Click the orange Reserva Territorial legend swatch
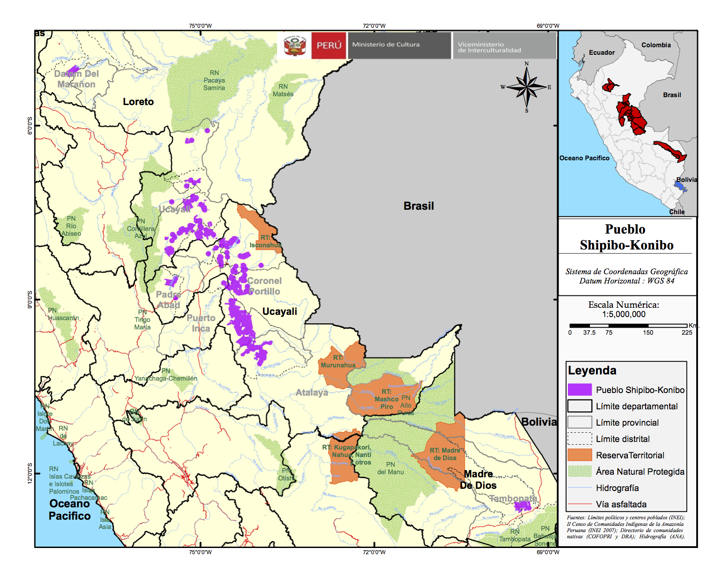 pos(579,455)
